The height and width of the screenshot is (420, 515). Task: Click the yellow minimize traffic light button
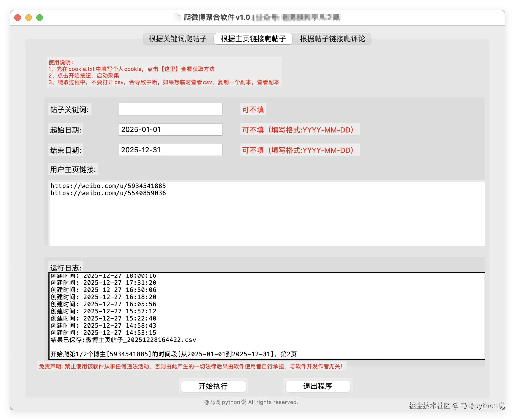pyautogui.click(x=29, y=17)
